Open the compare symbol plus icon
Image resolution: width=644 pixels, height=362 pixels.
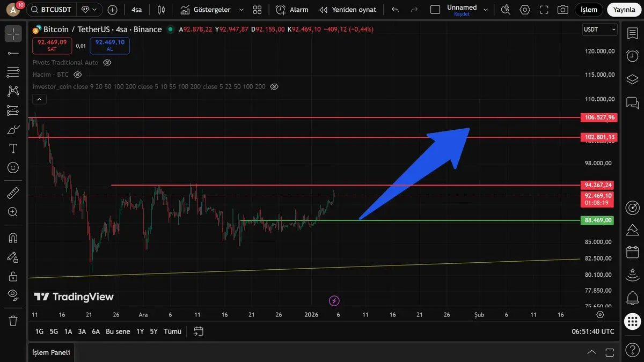[x=112, y=10]
